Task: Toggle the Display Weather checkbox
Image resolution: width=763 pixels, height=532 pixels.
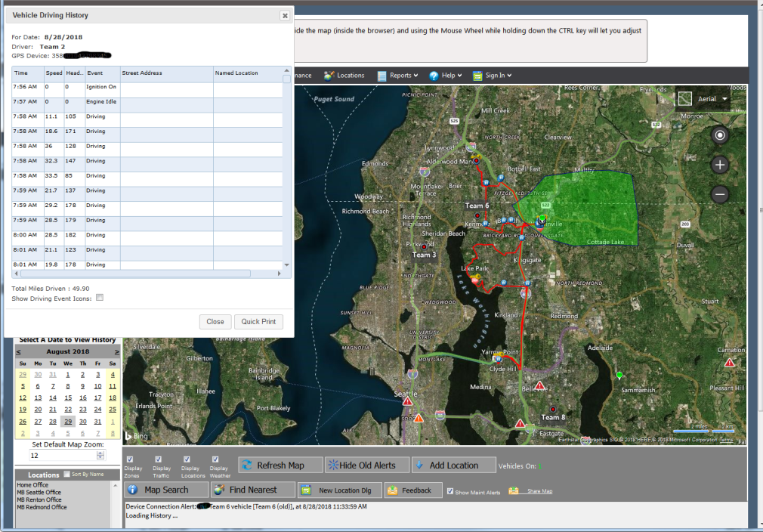Action: [215, 459]
